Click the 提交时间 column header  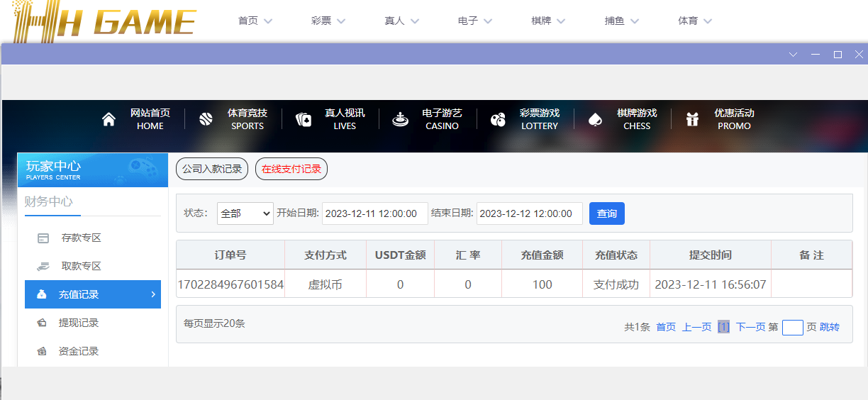(x=711, y=255)
